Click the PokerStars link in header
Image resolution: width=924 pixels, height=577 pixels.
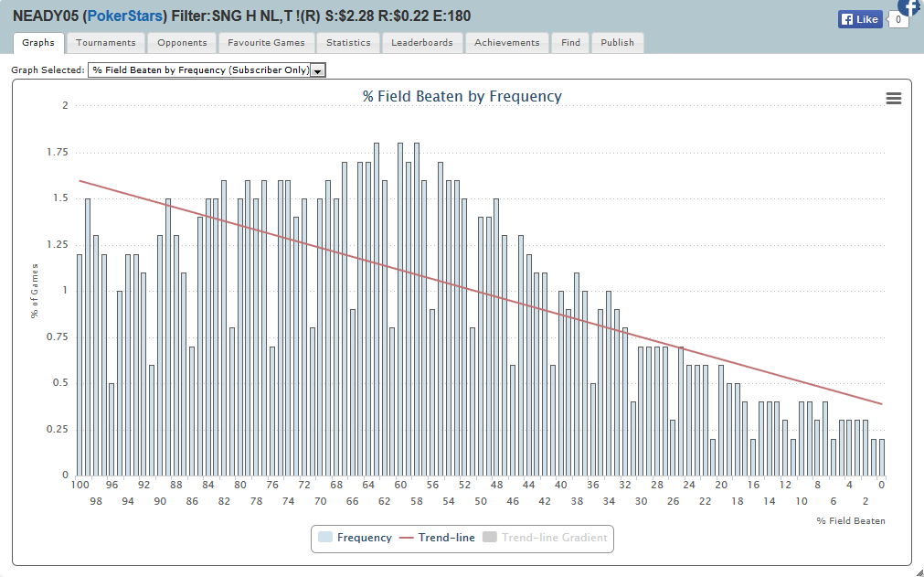[126, 16]
